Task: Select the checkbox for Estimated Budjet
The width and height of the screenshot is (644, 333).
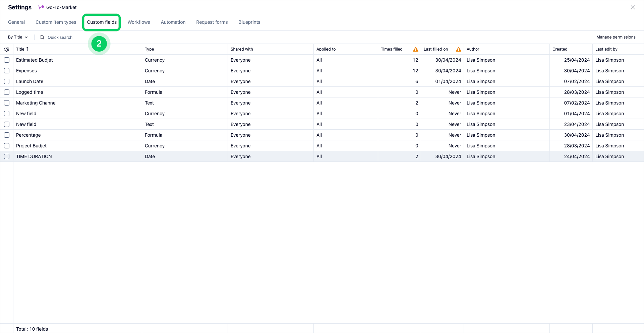Action: click(7, 60)
